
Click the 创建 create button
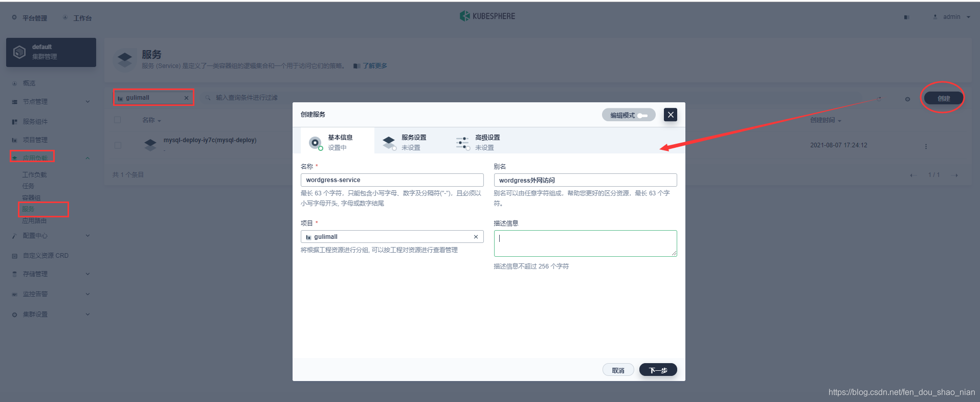944,98
